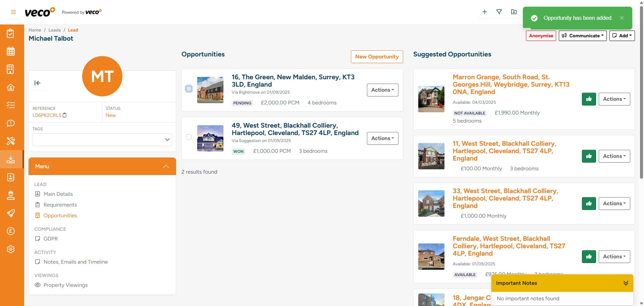
Task: Select the contacts card icon in sidebar
Action: tap(11, 177)
